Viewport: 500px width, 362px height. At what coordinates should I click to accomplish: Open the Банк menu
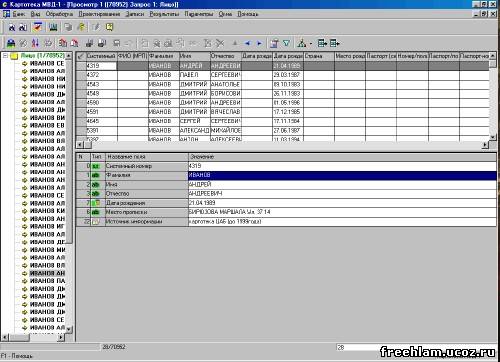[19, 14]
